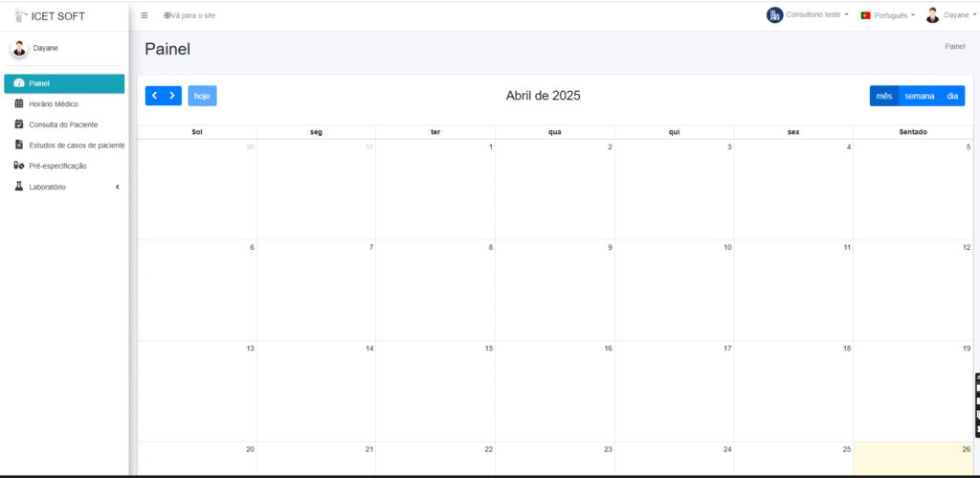This screenshot has height=478, width=980.
Task: Select day 15 in the calendar
Action: [x=435, y=391]
